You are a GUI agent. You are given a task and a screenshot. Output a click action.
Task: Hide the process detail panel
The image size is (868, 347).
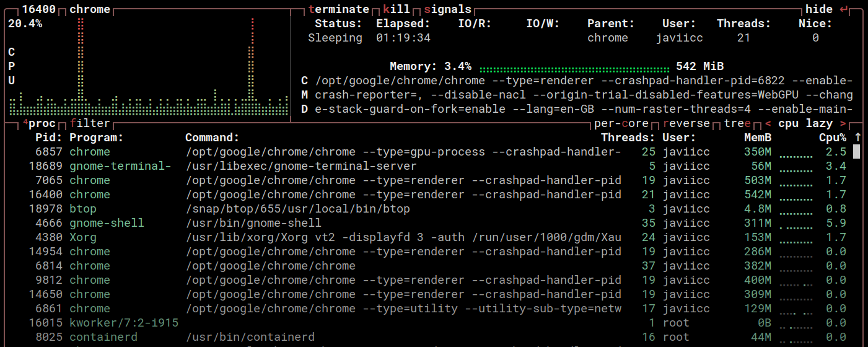coord(826,9)
